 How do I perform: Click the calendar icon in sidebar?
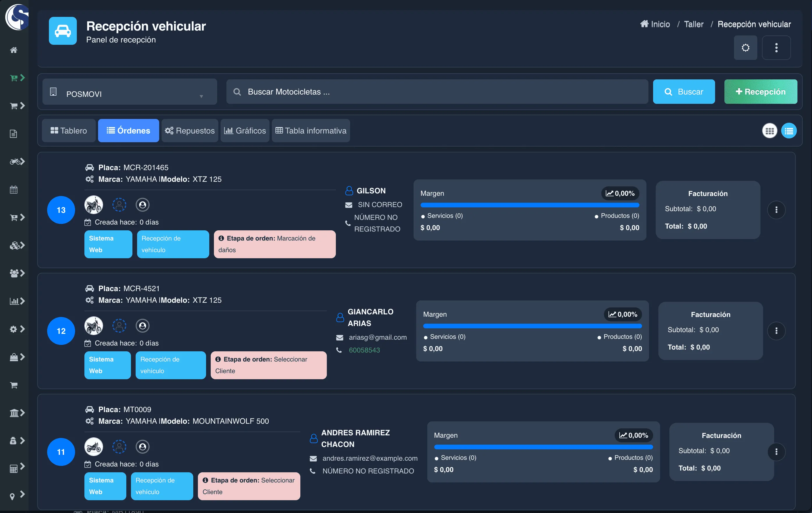[x=13, y=190]
